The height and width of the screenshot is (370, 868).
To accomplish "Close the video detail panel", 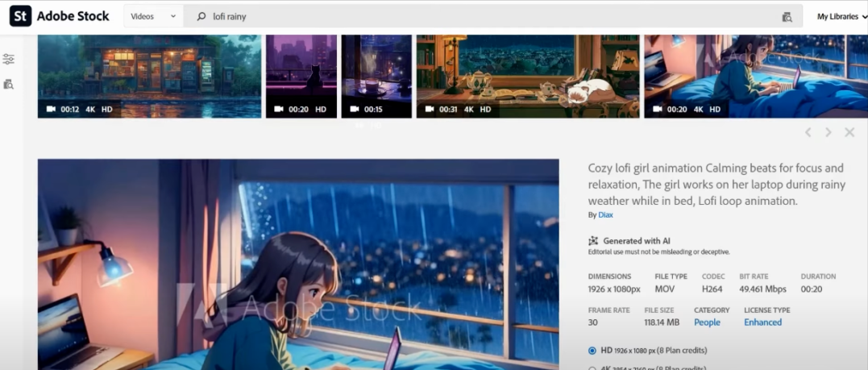I will 849,132.
